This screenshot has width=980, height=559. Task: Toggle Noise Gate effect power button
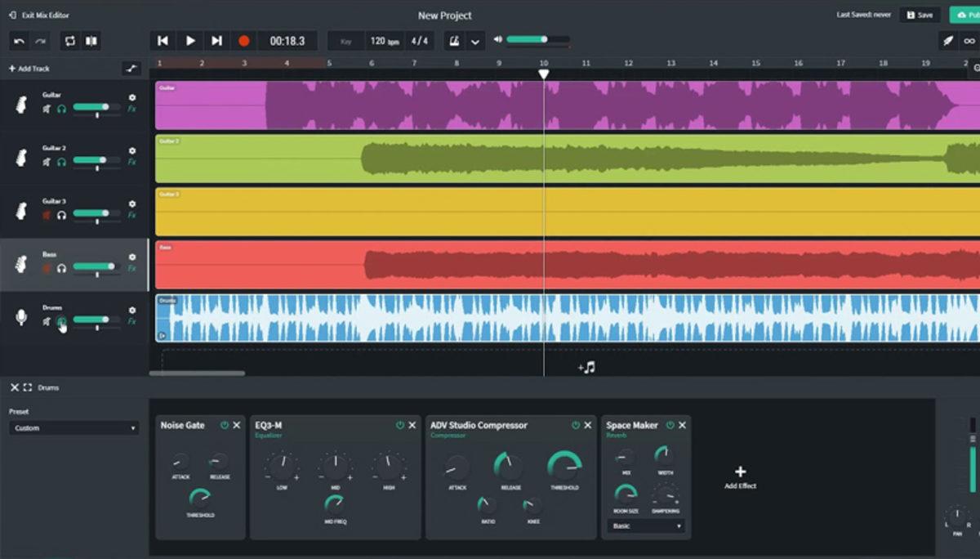[226, 425]
